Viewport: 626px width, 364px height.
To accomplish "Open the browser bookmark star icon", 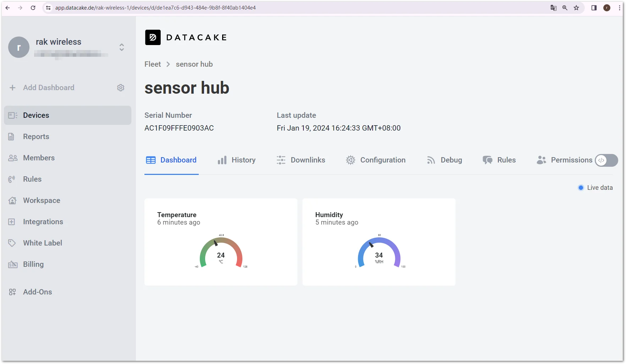I will pyautogui.click(x=576, y=8).
